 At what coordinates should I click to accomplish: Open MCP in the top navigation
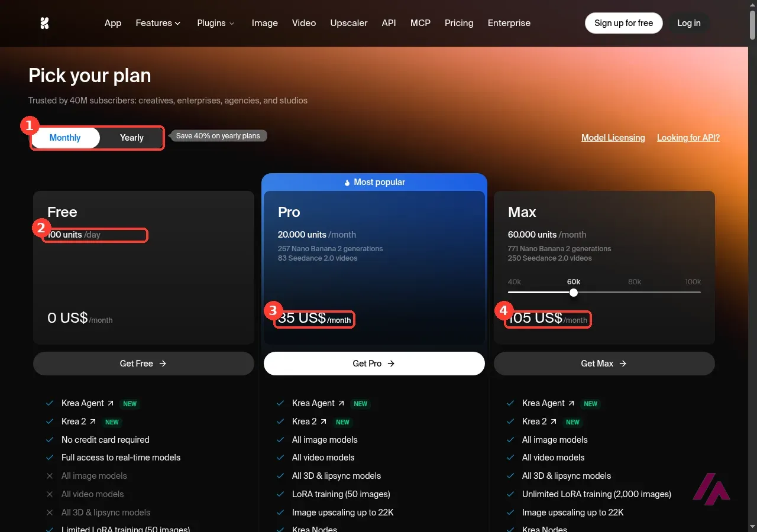[420, 23]
